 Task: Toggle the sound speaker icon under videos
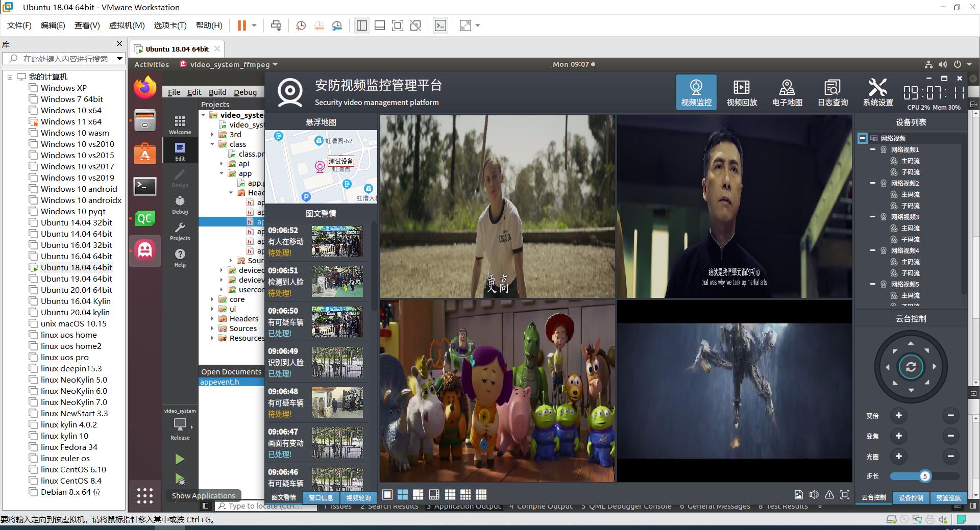(x=814, y=495)
